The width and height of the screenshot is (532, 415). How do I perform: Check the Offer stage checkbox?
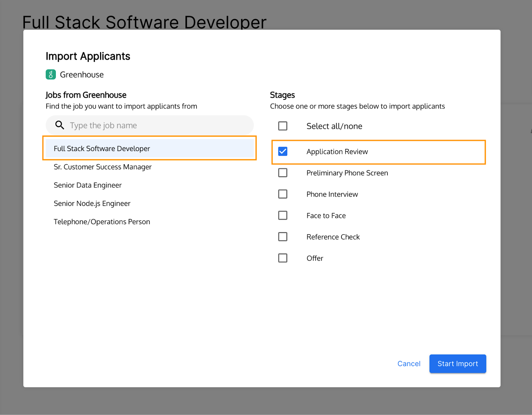tap(283, 258)
